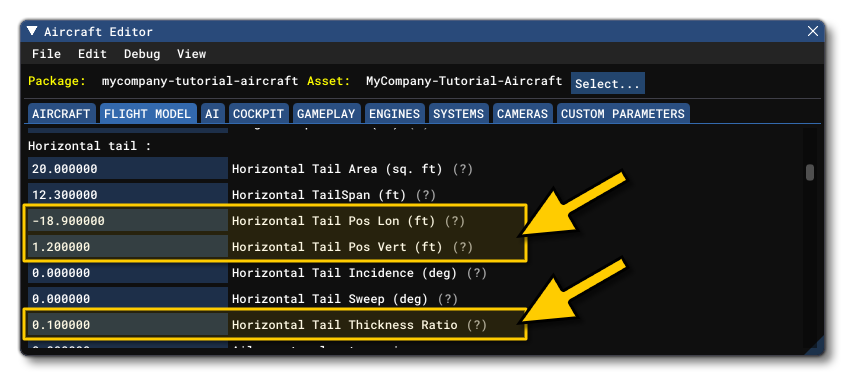Viewport: 845px width, 376px height.
Task: Click the Aircraft Editor title text
Action: click(x=99, y=32)
